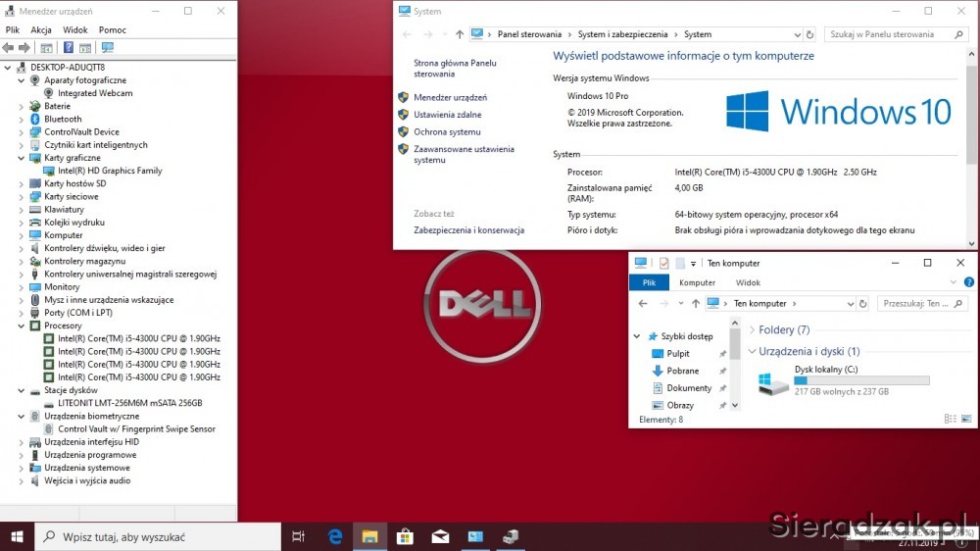
Task: Expand the Foldery (7) group
Action: [752, 329]
